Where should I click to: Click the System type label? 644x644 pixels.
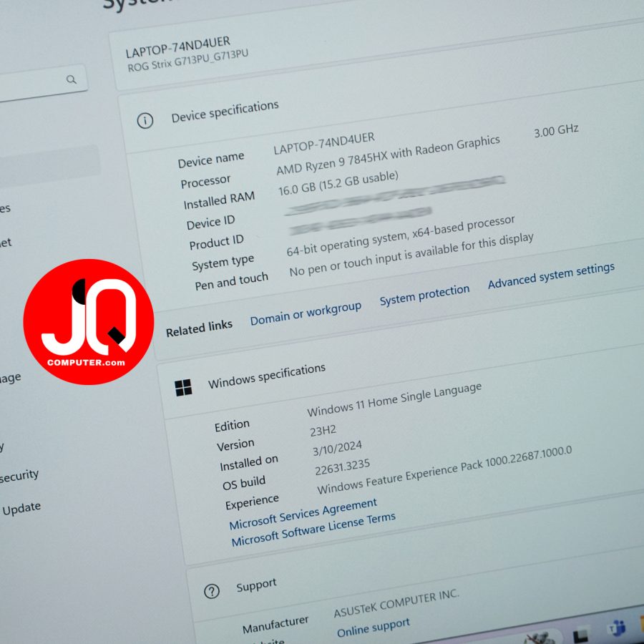[x=223, y=262]
